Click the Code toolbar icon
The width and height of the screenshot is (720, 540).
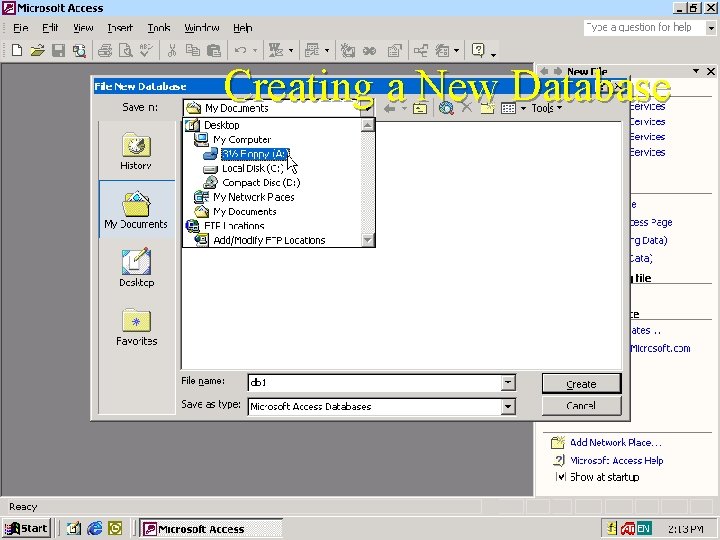click(x=348, y=50)
